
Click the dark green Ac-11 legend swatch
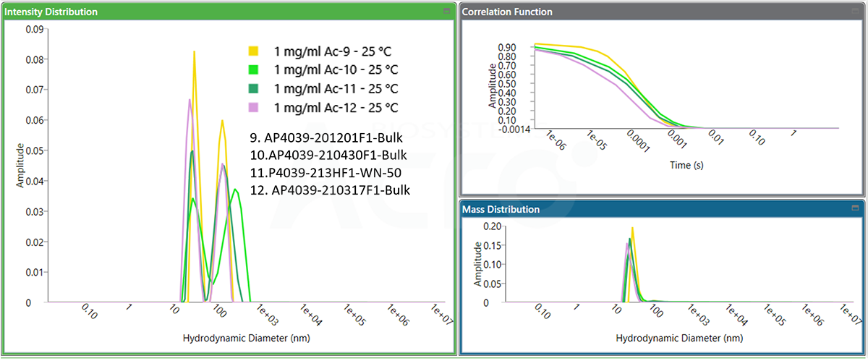click(x=253, y=89)
